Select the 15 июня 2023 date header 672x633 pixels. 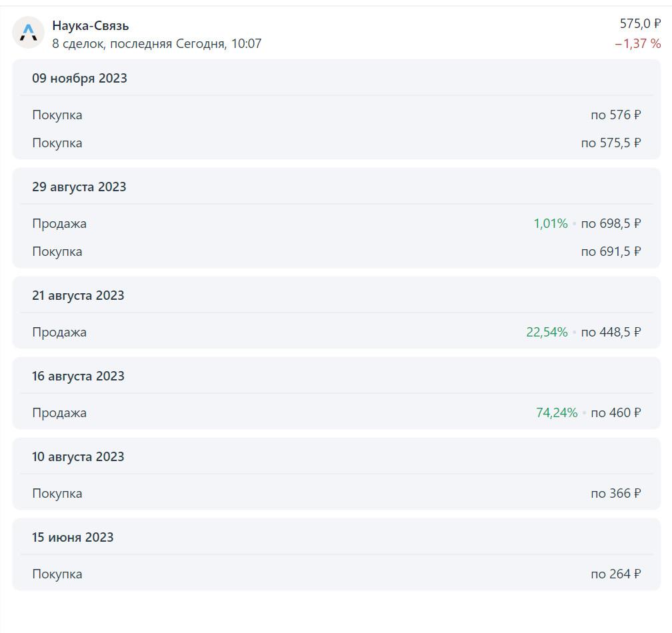(x=73, y=537)
